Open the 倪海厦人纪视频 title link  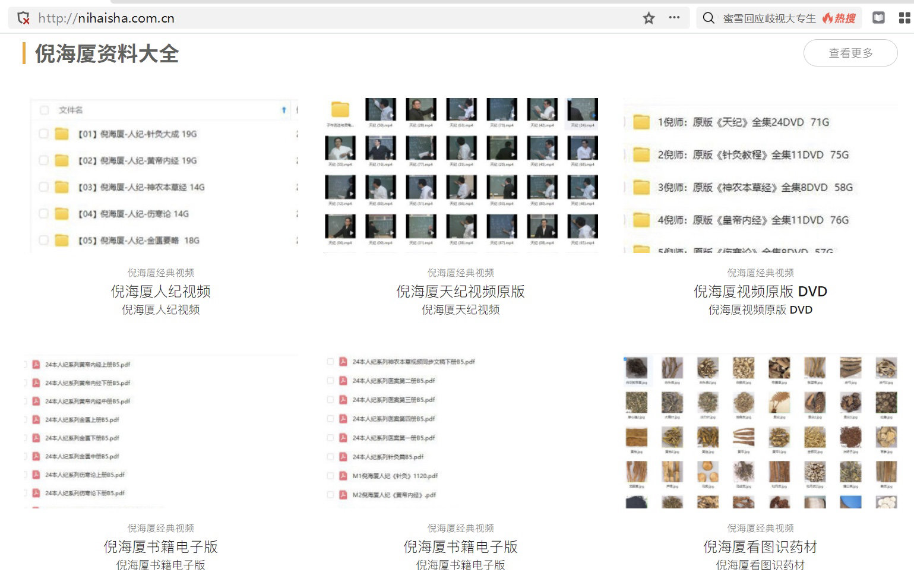click(x=160, y=292)
